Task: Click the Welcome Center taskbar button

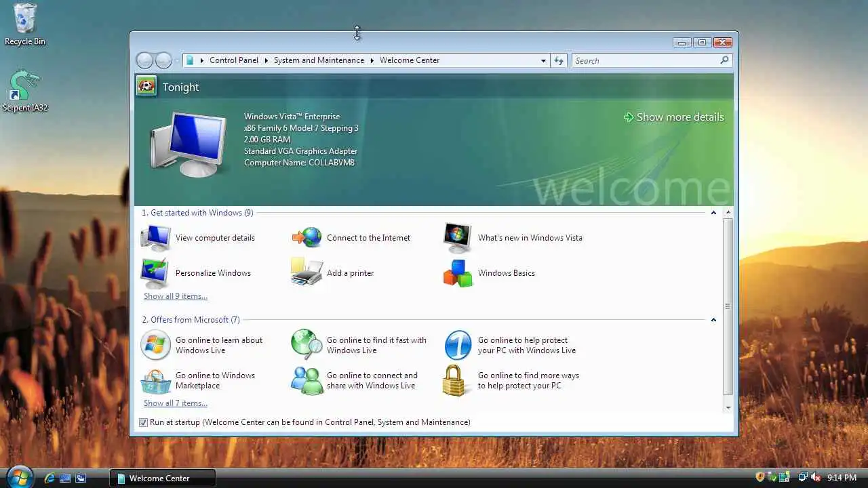Action: coord(163,479)
